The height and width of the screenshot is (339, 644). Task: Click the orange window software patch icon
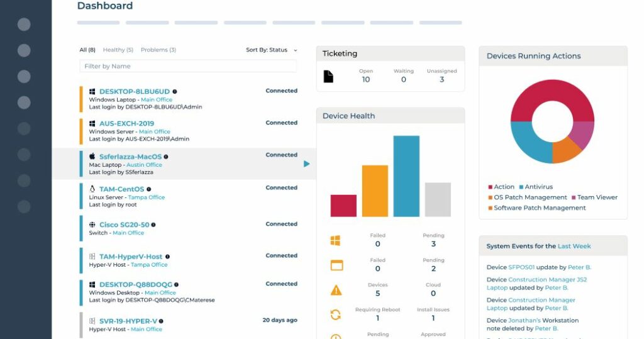337,265
